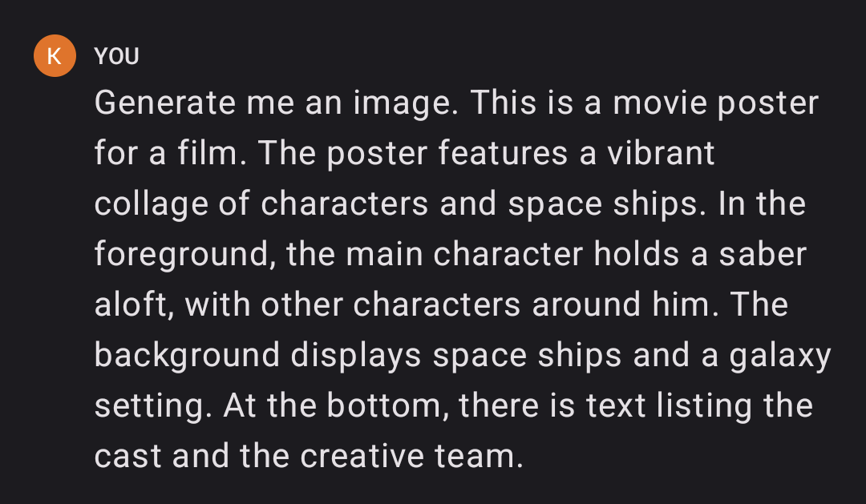
Task: Click the YOU sender label
Action: [x=116, y=56]
